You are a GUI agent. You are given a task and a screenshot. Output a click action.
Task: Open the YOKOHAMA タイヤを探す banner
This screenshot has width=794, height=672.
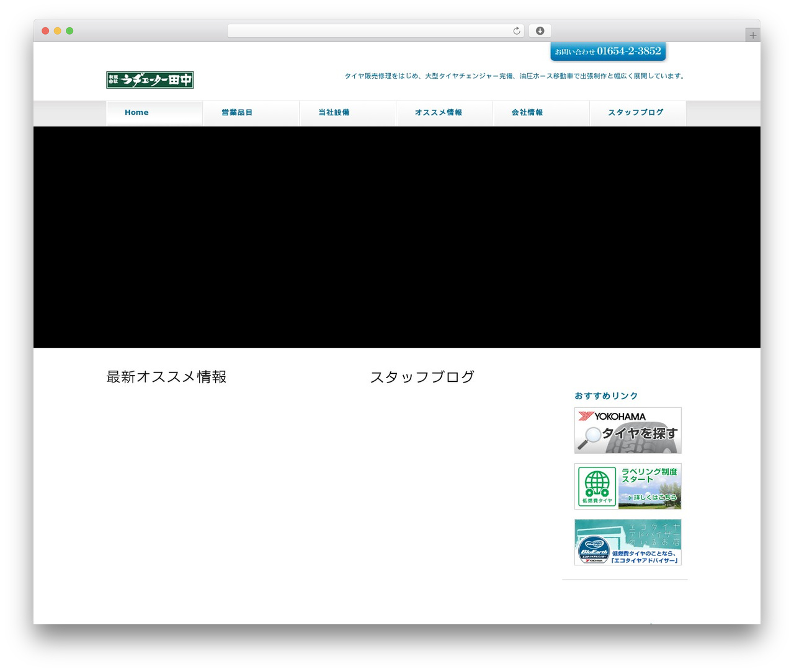(x=628, y=430)
